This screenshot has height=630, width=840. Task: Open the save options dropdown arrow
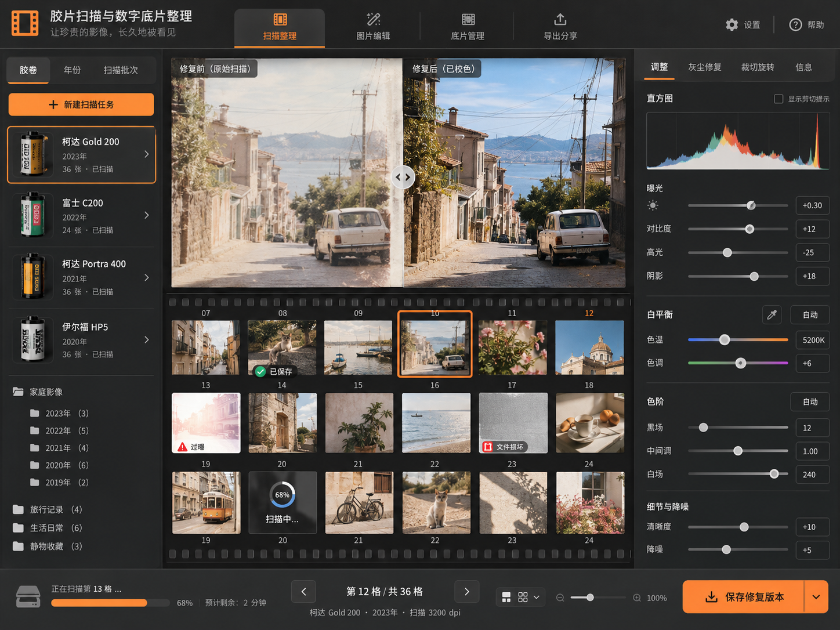816,597
